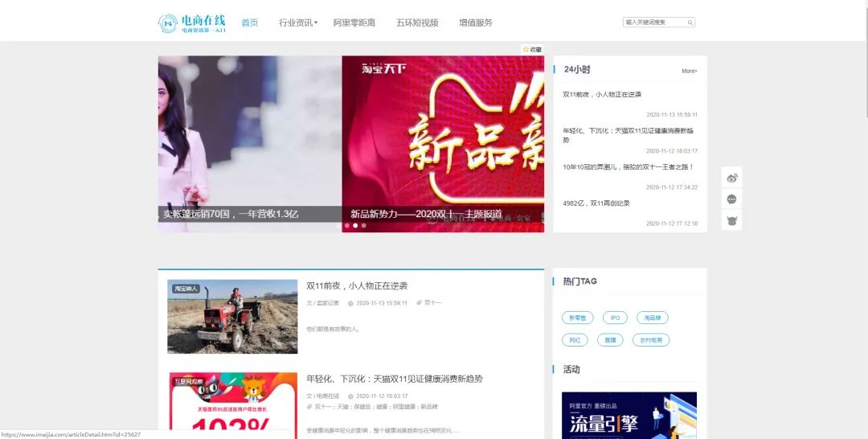Click the 电商在线 site logo

coord(192,23)
